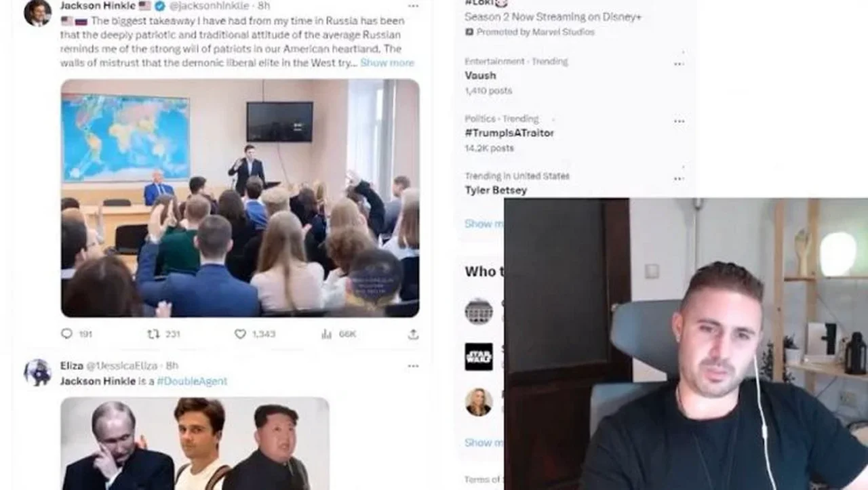Like the tweet with 1,343 likes
Screen dimensions: 868x490
(240, 333)
